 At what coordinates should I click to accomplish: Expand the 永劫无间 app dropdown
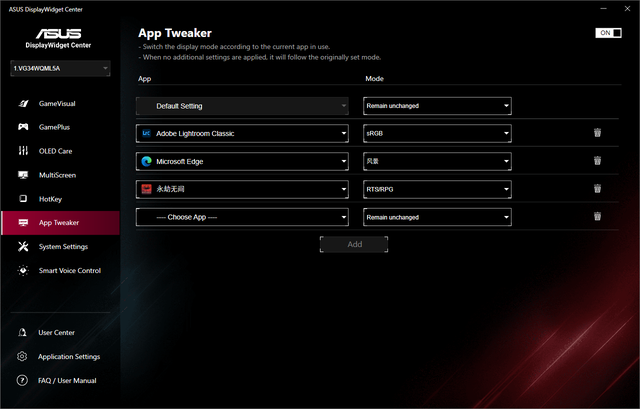point(242,189)
